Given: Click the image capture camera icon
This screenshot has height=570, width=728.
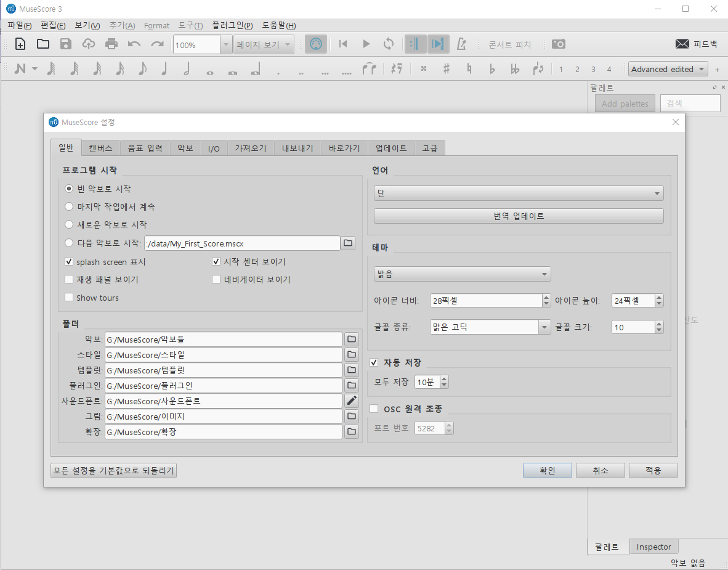Looking at the screenshot, I should (559, 44).
